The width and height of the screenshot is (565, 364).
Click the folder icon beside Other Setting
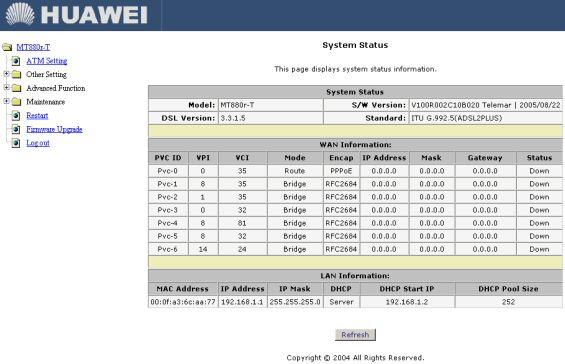click(17, 75)
